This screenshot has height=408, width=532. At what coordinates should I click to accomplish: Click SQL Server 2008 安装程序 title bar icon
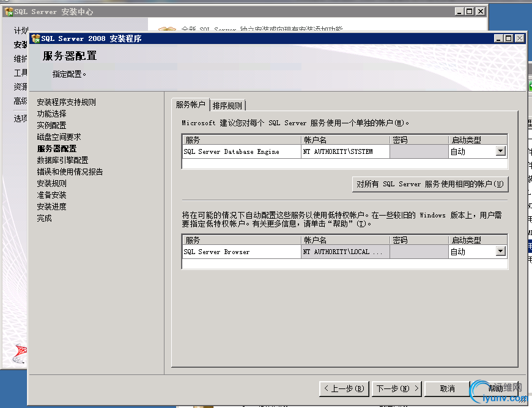pos(35,38)
